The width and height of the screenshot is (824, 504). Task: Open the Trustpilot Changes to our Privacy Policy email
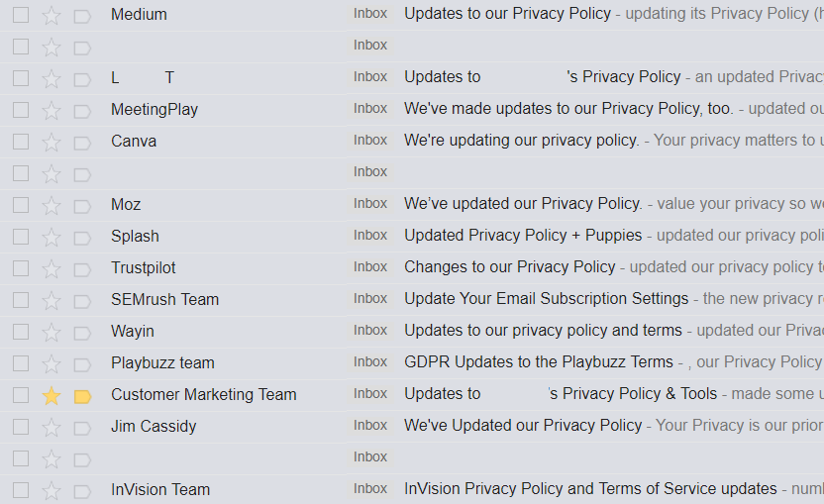510,267
